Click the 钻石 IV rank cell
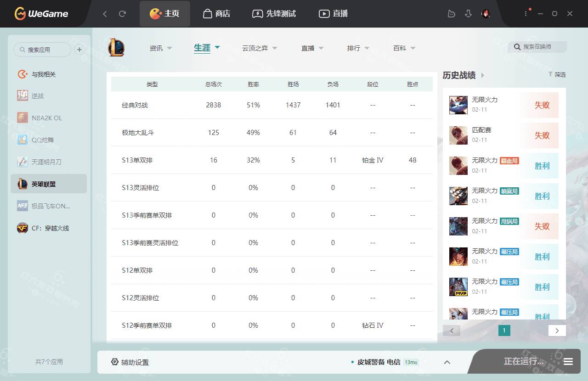Screen dimensions: 588x381 [373, 325]
